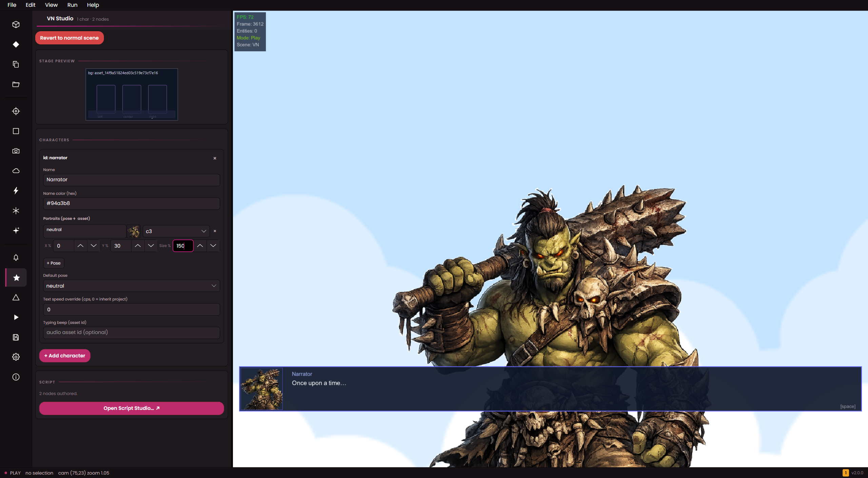
Task: Click the Name field containing Narrator
Action: [131, 180]
